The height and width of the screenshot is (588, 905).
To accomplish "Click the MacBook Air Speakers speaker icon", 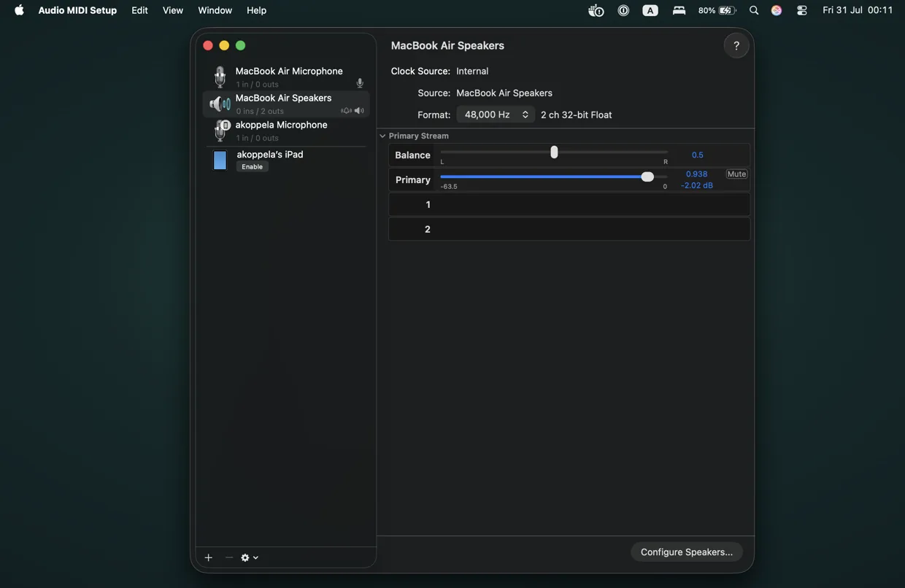I will 220,104.
